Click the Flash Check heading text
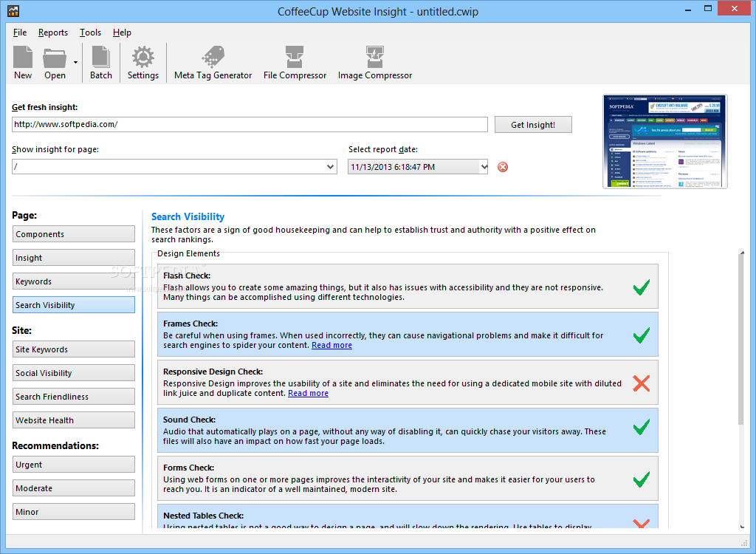This screenshot has width=756, height=554. coord(187,276)
